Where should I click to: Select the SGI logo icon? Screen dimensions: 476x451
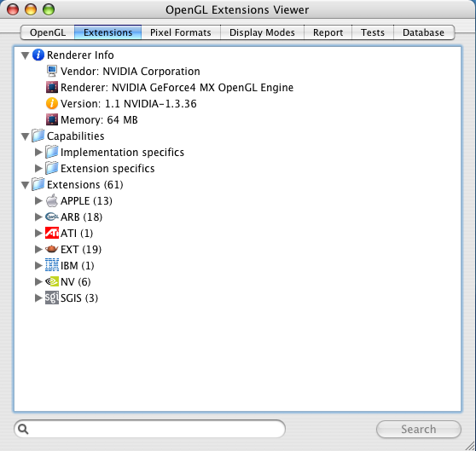click(x=52, y=298)
